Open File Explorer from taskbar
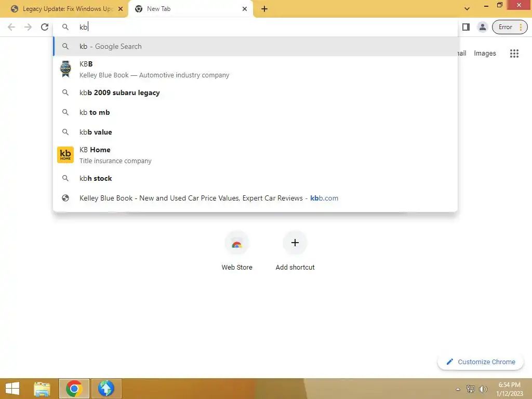Image resolution: width=532 pixels, height=399 pixels. [x=42, y=389]
